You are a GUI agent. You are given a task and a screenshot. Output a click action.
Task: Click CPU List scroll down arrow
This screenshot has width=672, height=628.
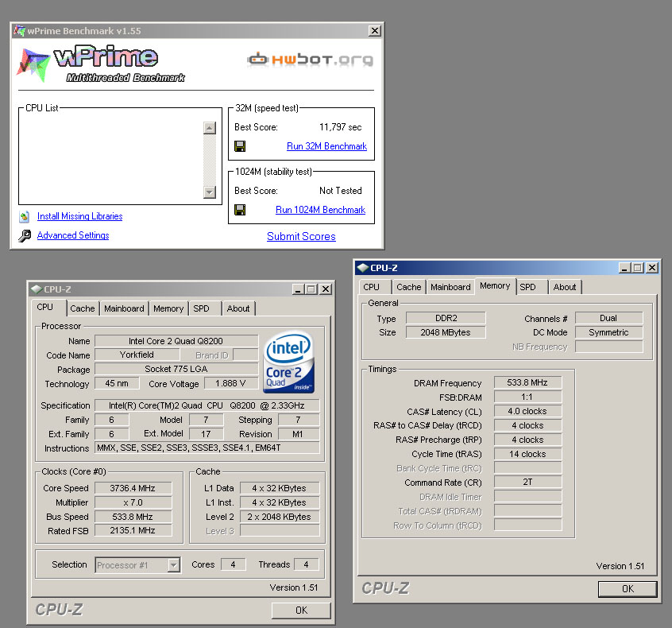(x=210, y=192)
